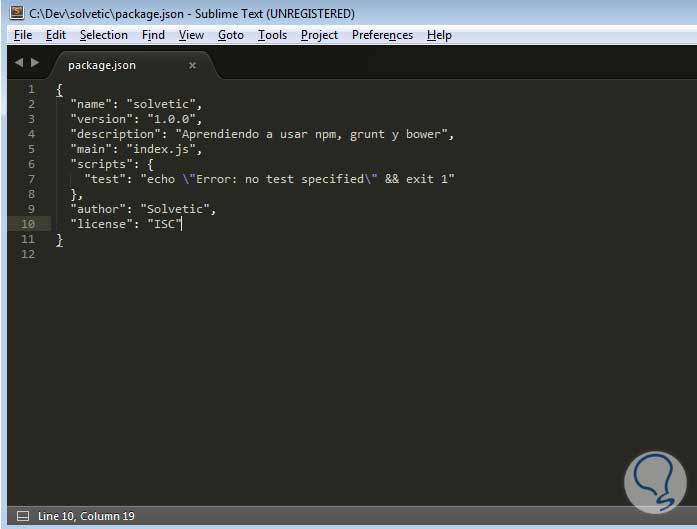Click the "Error: no test specified" text
Screen dimensions: 697x529
[280, 179]
